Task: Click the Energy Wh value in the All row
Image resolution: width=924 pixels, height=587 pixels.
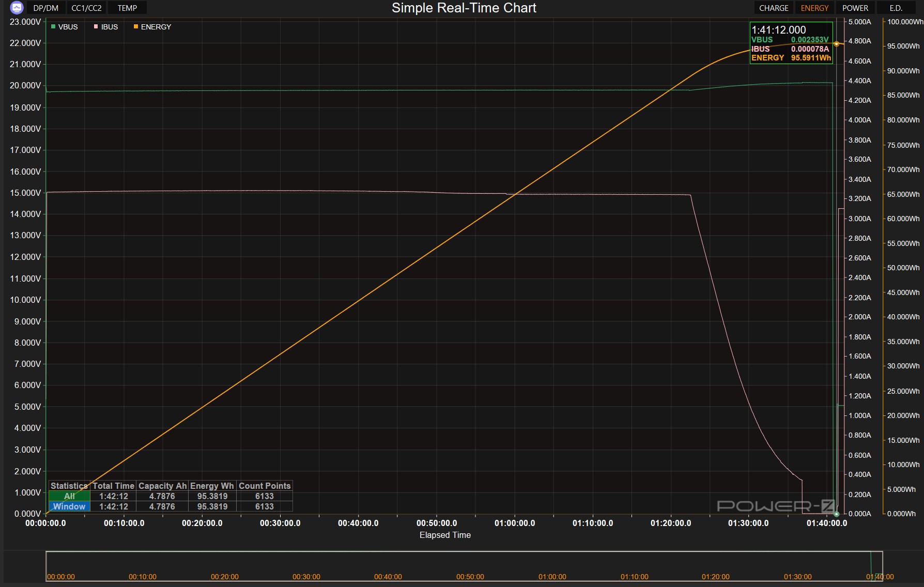Action: click(x=212, y=496)
